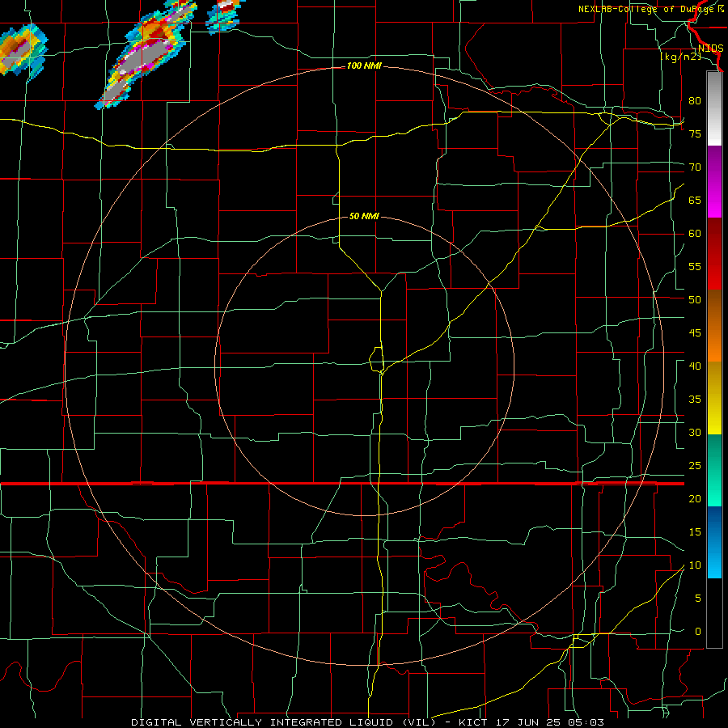Click the 100 NMI range ring label
The width and height of the screenshot is (728, 728).
[364, 66]
